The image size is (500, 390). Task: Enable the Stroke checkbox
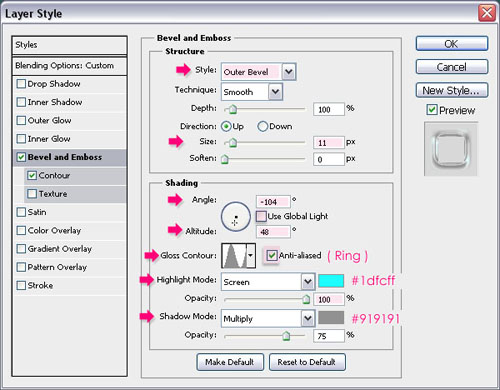(x=21, y=285)
